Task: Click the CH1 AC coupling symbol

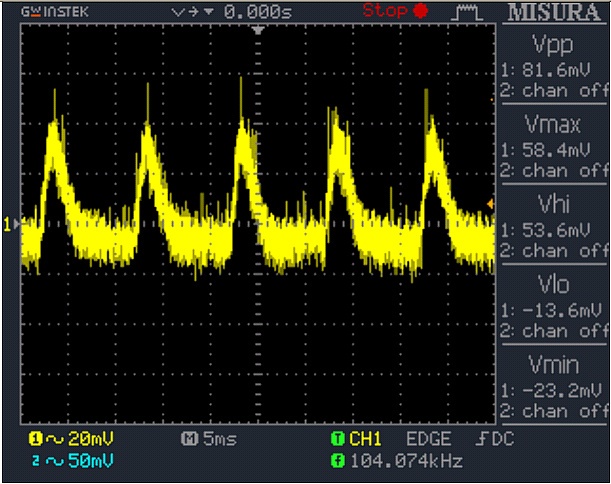Action: [x=55, y=440]
